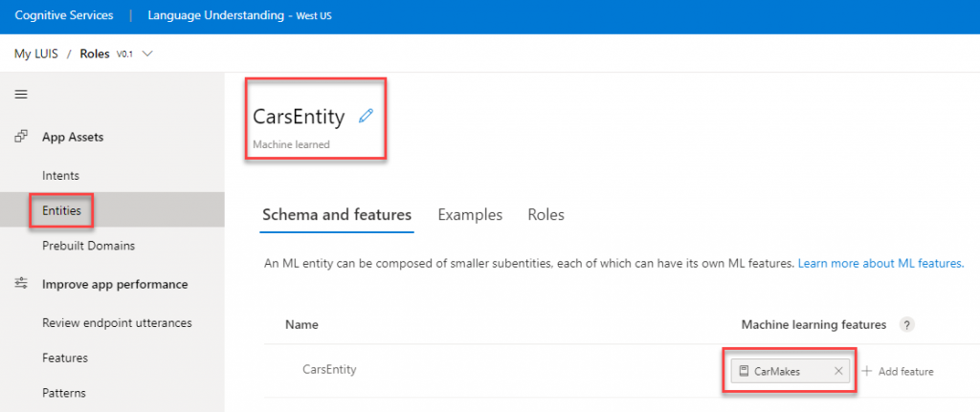Switch to the Roles tab

pos(546,215)
